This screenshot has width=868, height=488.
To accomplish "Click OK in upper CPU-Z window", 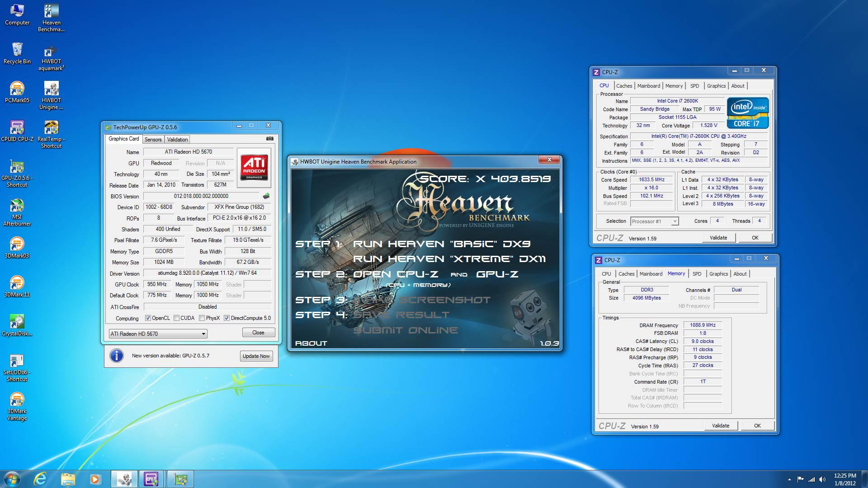I will pos(755,238).
